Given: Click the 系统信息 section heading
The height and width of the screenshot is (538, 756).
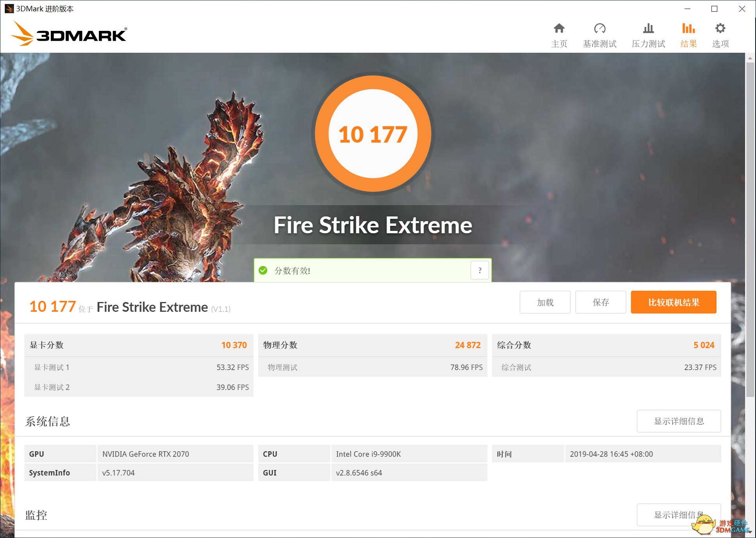Looking at the screenshot, I should coord(48,421).
